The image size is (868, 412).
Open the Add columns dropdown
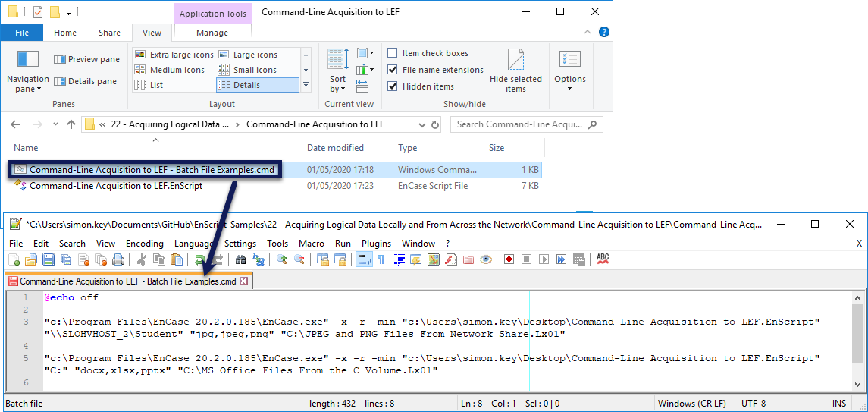click(x=365, y=70)
